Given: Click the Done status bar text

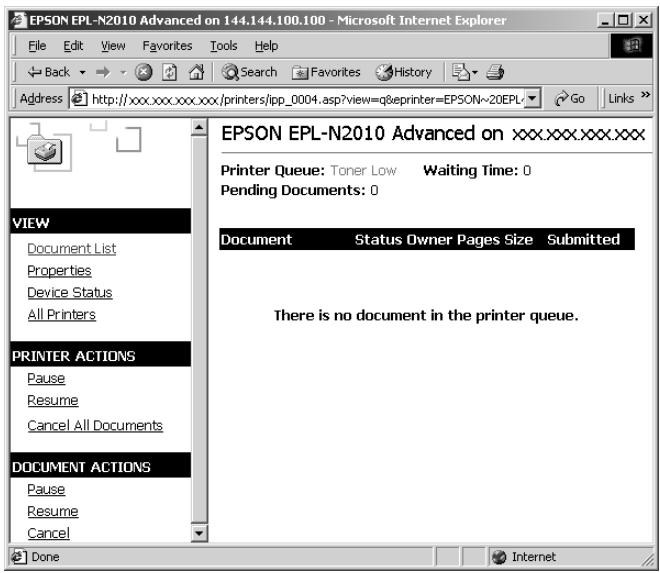Looking at the screenshot, I should point(45,557).
